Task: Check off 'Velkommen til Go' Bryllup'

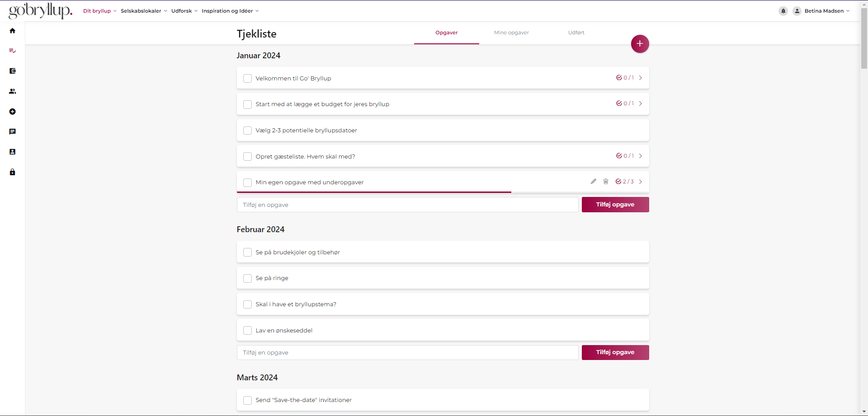Action: [x=247, y=79]
